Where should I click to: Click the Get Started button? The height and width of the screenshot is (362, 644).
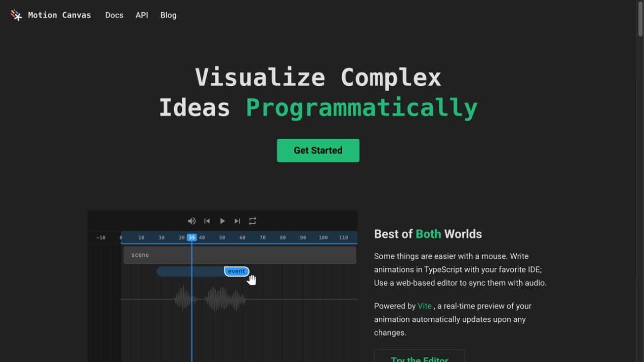pyautogui.click(x=318, y=150)
